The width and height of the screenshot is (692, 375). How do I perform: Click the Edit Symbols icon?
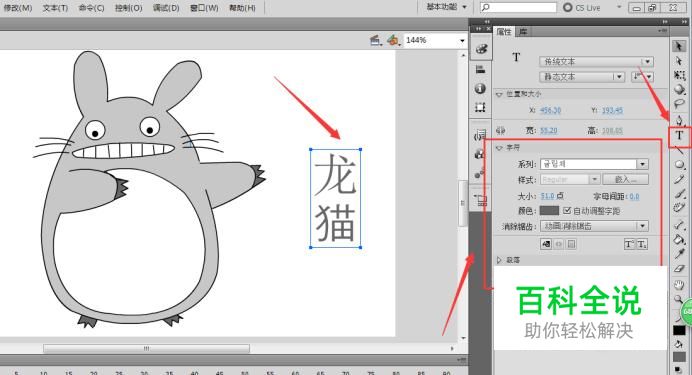(x=393, y=41)
